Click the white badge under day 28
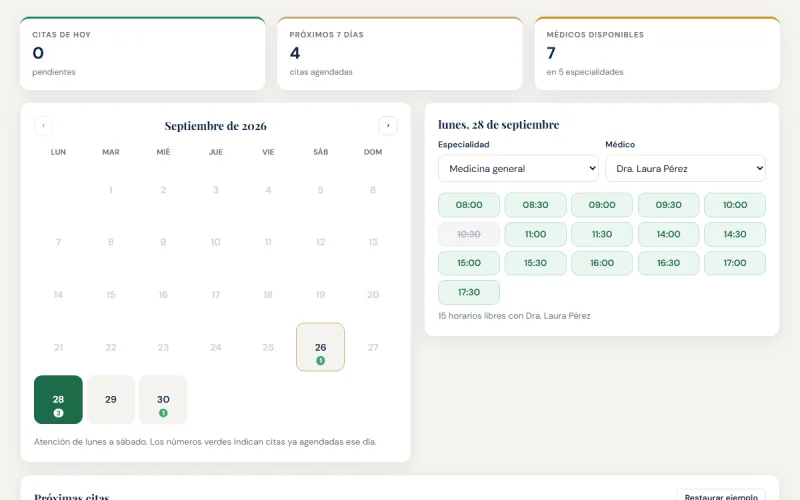The width and height of the screenshot is (800, 500). pyautogui.click(x=58, y=413)
